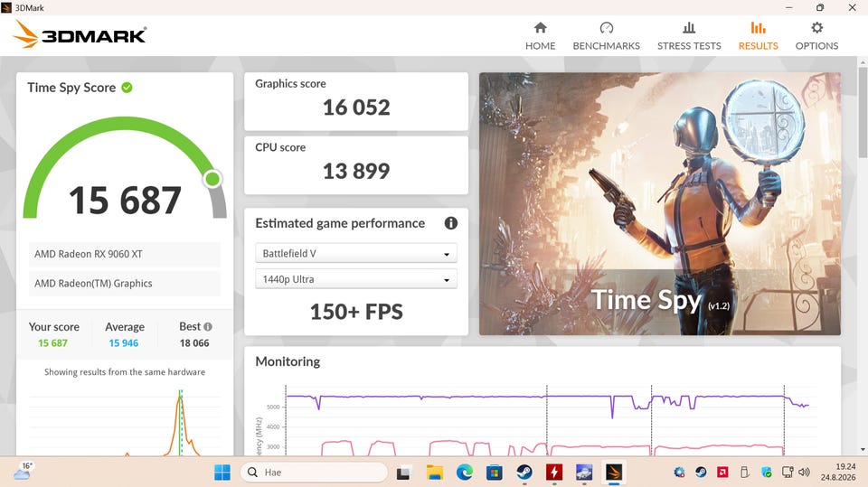
Task: Open Microsoft Store from the taskbar
Action: tap(494, 473)
